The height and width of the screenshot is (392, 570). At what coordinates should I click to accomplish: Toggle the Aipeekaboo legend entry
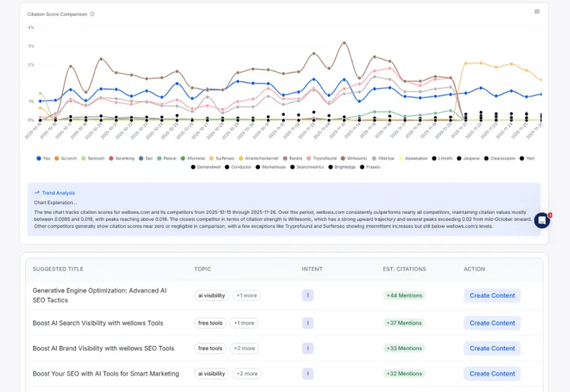pyautogui.click(x=413, y=158)
